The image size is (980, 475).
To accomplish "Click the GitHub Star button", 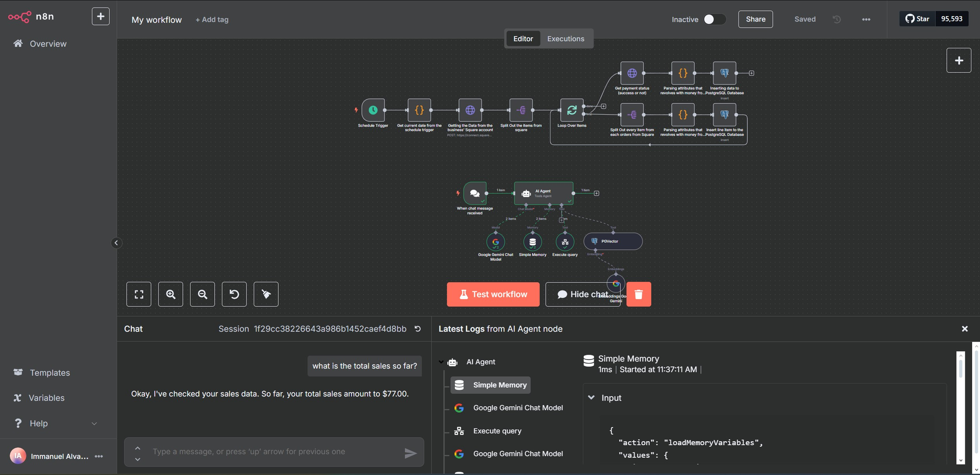I will 917,19.
